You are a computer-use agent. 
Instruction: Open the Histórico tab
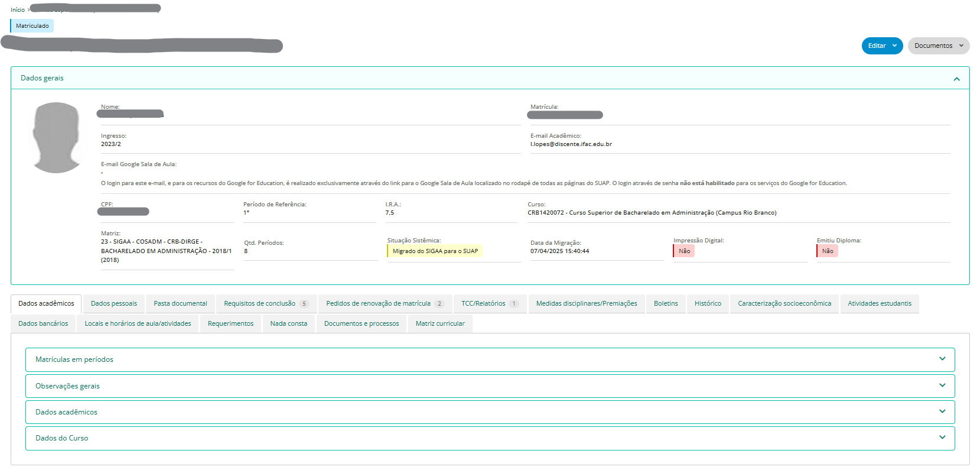pos(707,303)
